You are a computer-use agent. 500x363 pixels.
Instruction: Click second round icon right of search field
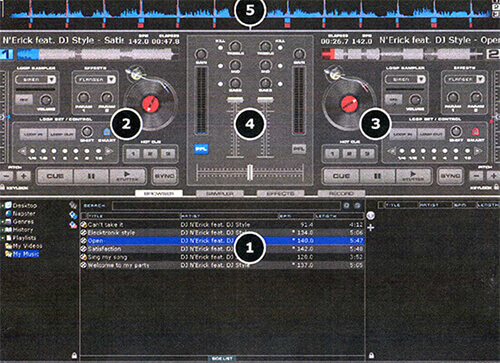pos(358,205)
